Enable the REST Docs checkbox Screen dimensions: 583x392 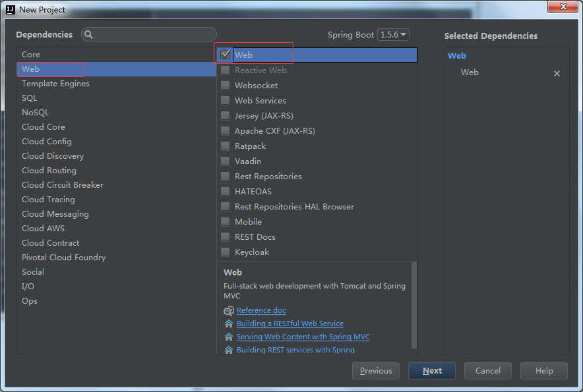(x=226, y=237)
